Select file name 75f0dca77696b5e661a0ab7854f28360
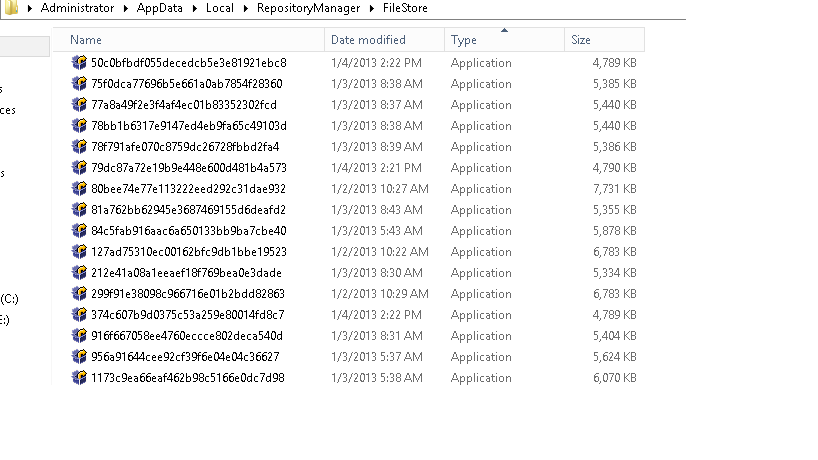818x460 pixels. click(x=187, y=84)
